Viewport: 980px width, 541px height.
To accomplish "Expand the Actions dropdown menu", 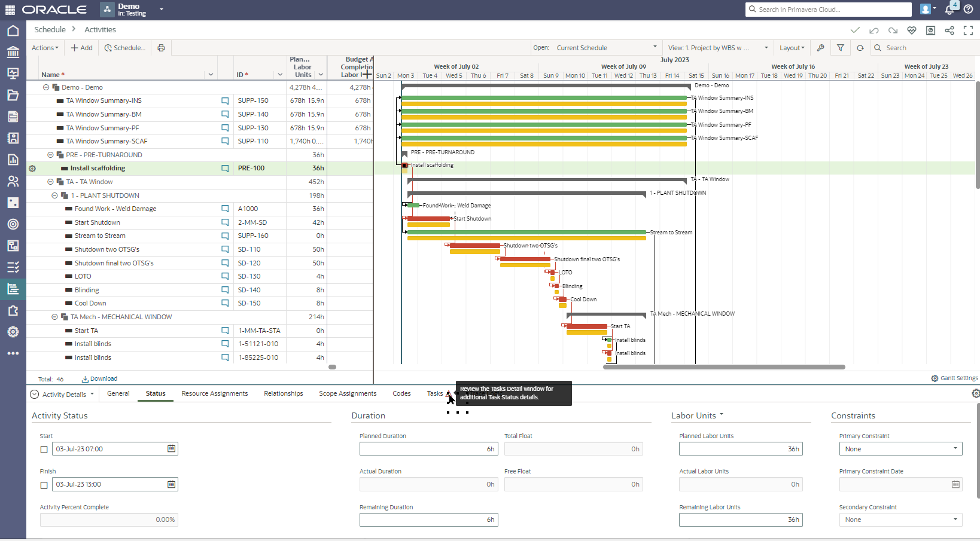I will [x=45, y=48].
